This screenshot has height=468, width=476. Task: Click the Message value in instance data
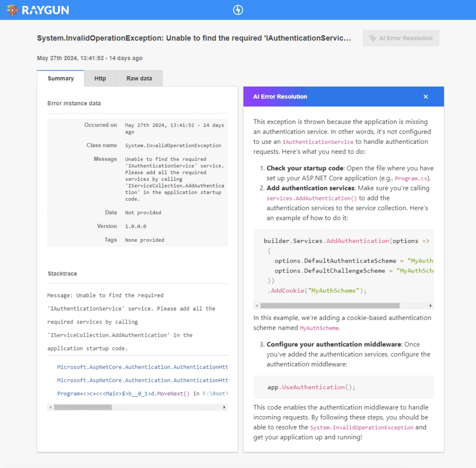tap(175, 179)
